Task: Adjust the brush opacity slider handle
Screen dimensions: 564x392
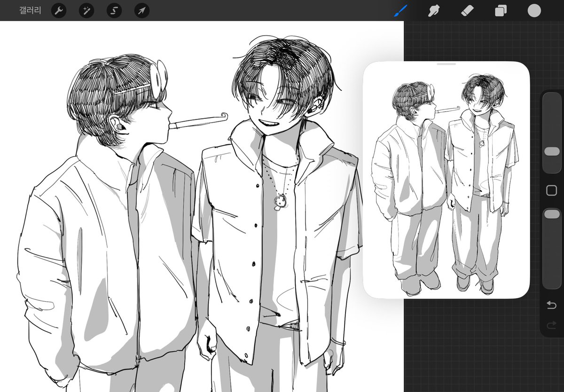Action: point(551,214)
